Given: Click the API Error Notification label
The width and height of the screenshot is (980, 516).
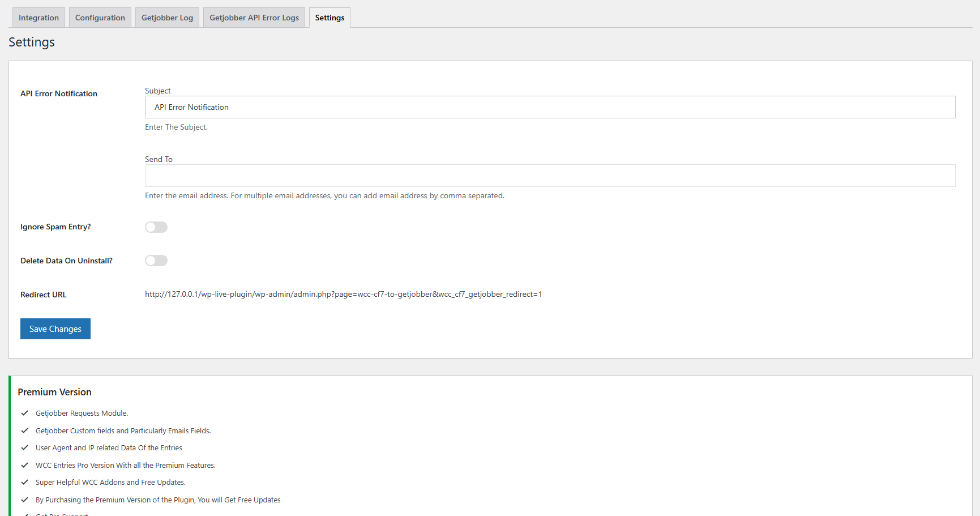Looking at the screenshot, I should point(59,93).
